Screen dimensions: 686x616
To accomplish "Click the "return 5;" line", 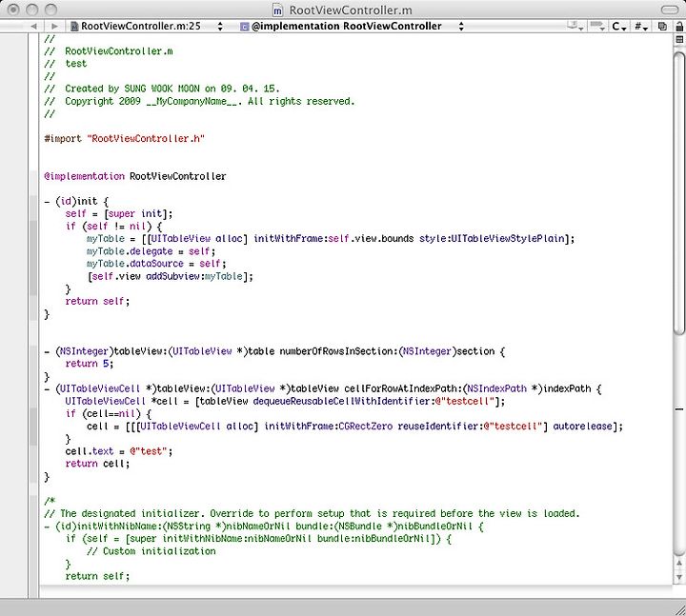I will pos(90,364).
